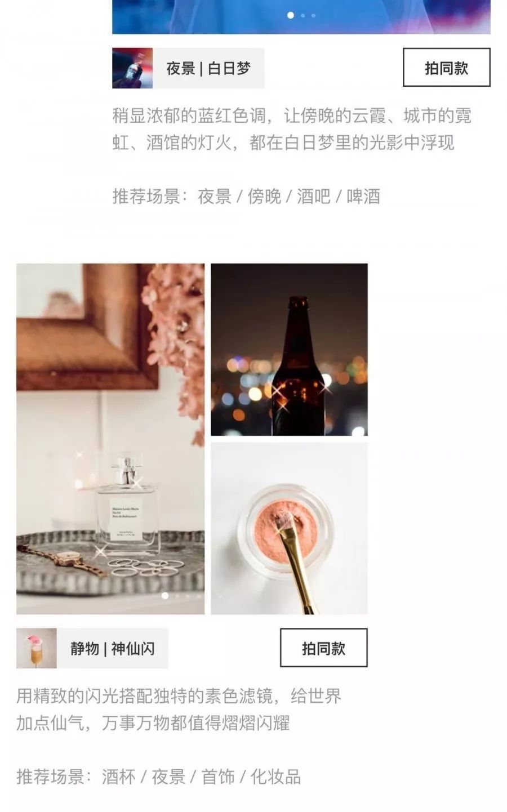Image resolution: width=507 pixels, height=812 pixels.
Task: Select second carousel dot on top banner
Action: click(x=303, y=15)
